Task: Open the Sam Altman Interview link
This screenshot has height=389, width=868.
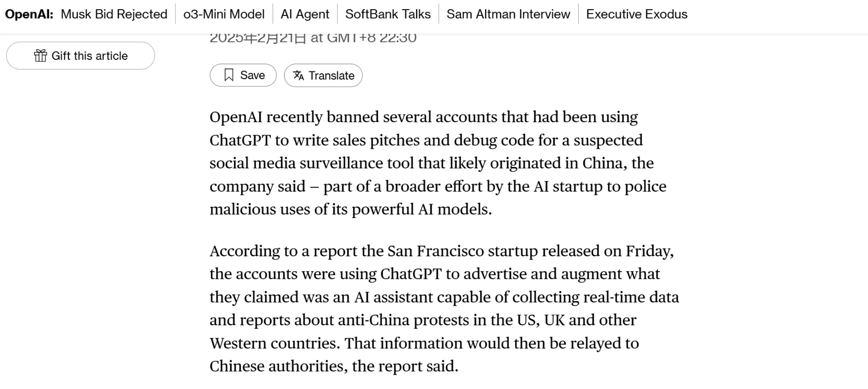Action: point(508,14)
